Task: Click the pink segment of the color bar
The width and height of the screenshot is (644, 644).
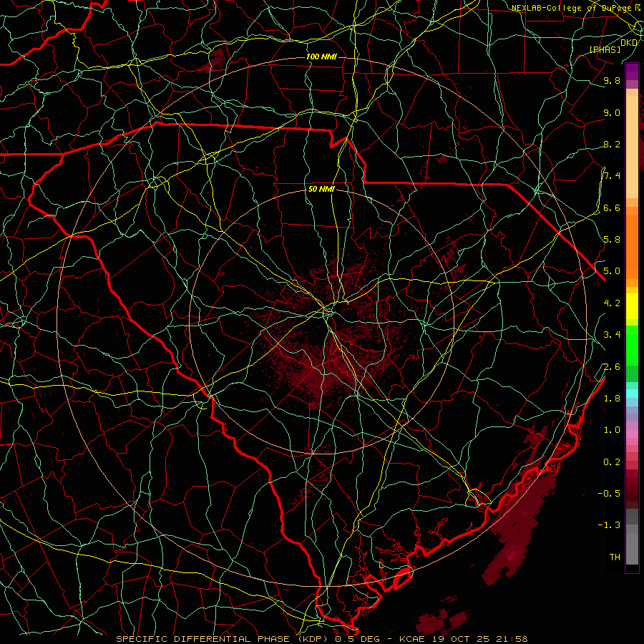Action: point(632,434)
